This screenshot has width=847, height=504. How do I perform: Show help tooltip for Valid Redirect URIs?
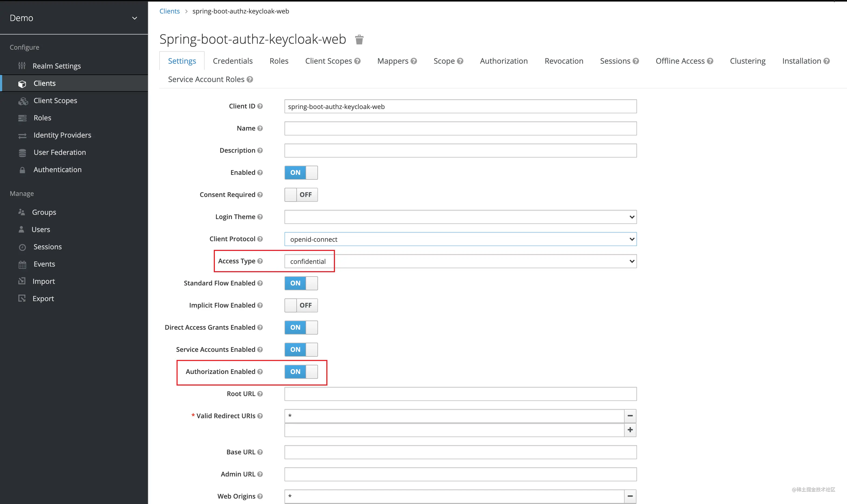(x=260, y=416)
